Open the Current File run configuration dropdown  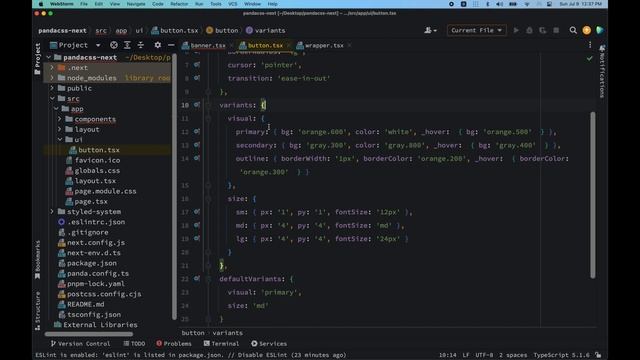476,30
